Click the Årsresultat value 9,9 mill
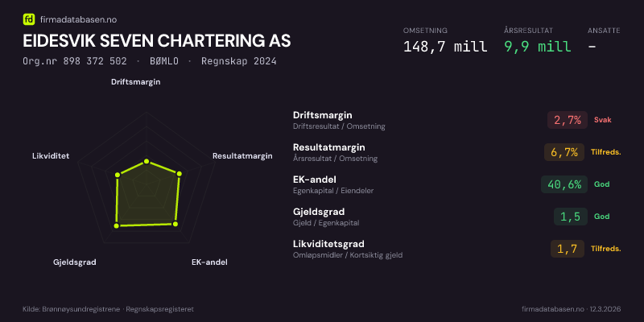This screenshot has height=322, width=644. coord(537,47)
